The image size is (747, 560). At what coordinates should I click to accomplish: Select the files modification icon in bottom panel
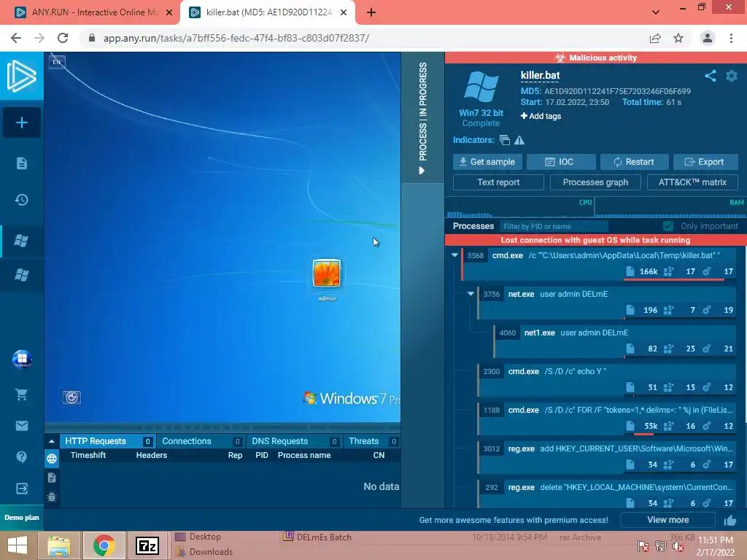(x=52, y=478)
